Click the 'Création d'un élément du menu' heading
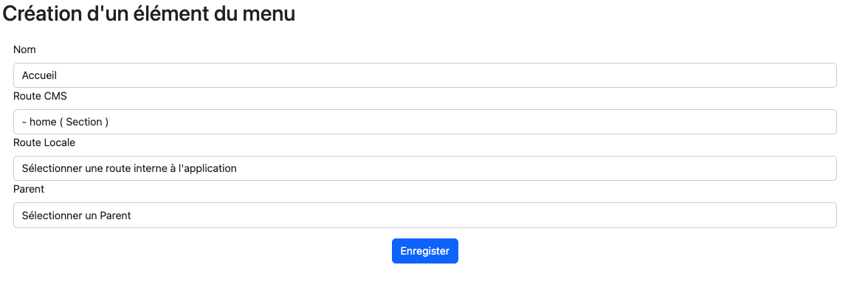 [x=150, y=13]
